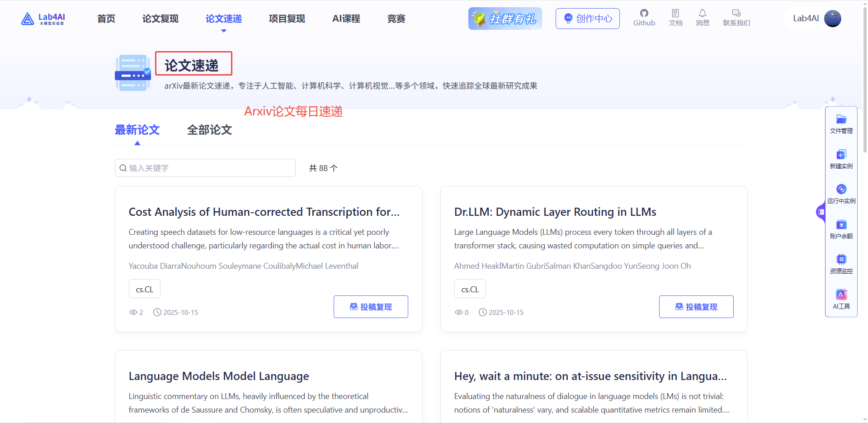Screen dimensions: 868x423
Task: Open 文件管理 in the right sidebar
Action: point(841,123)
